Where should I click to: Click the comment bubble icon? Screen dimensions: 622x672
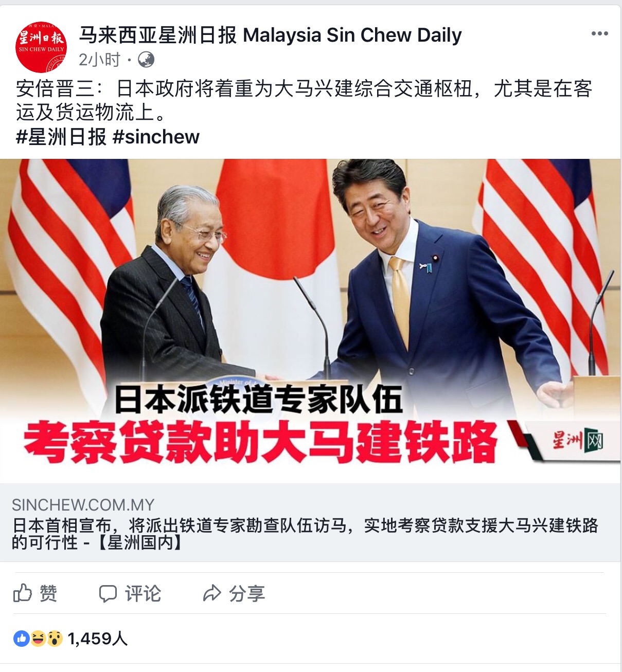click(108, 594)
